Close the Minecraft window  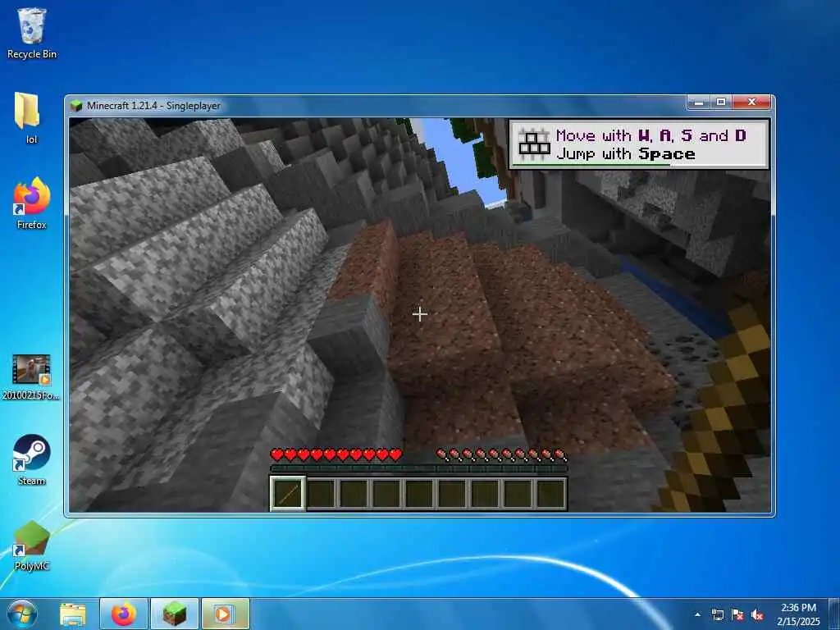[751, 102]
